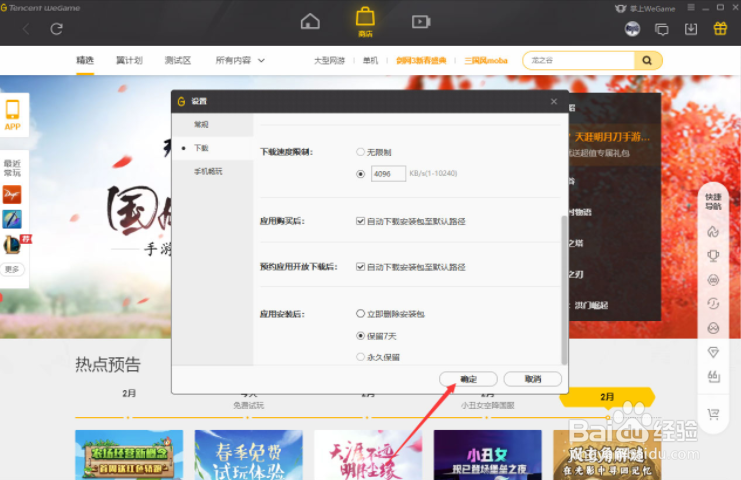Open the 手机畅玩 settings tab
This screenshot has height=480, width=741.
(x=213, y=171)
